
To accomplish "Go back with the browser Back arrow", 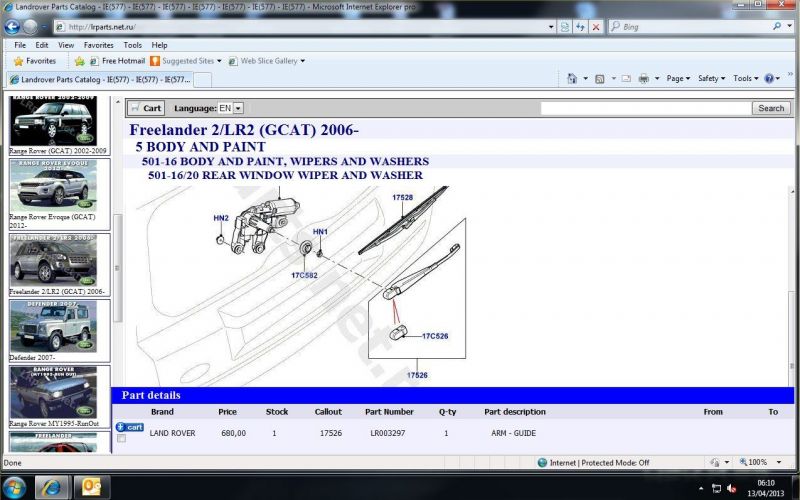I will (12, 27).
